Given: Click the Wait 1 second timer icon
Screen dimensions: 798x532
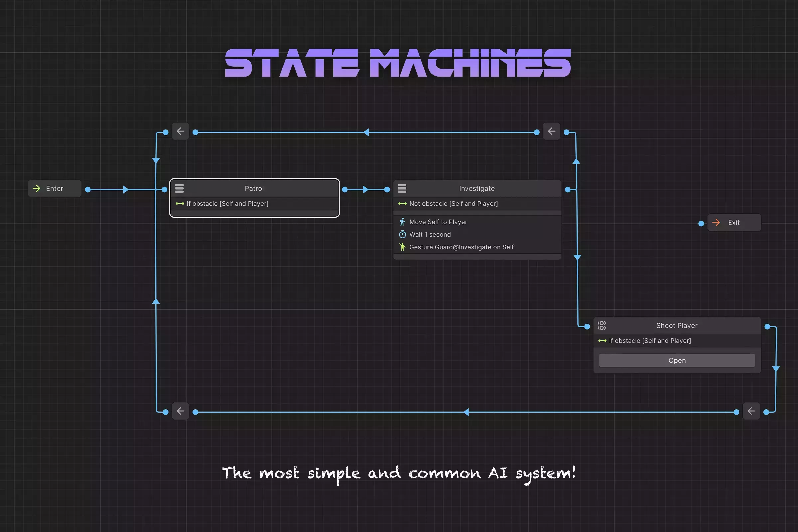Looking at the screenshot, I should coord(402,234).
